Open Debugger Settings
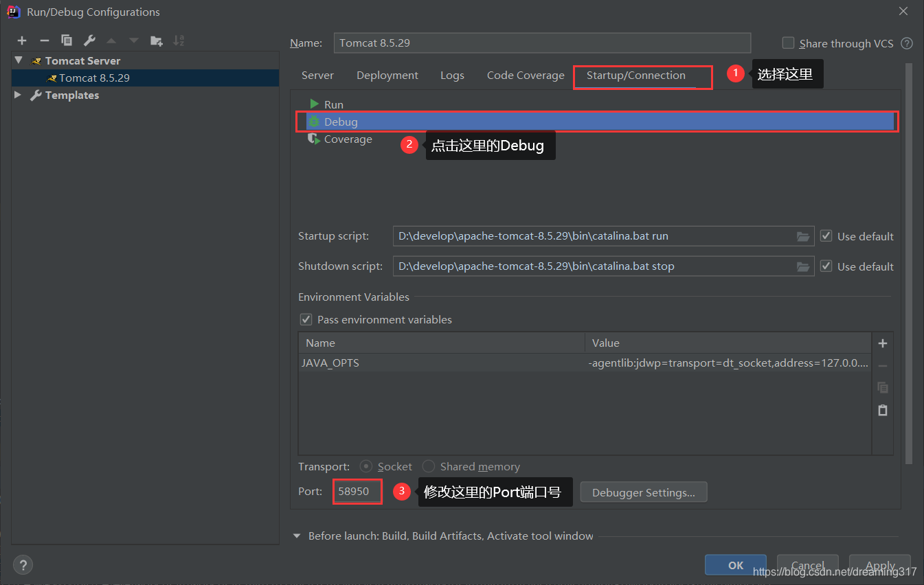924x585 pixels. (643, 492)
